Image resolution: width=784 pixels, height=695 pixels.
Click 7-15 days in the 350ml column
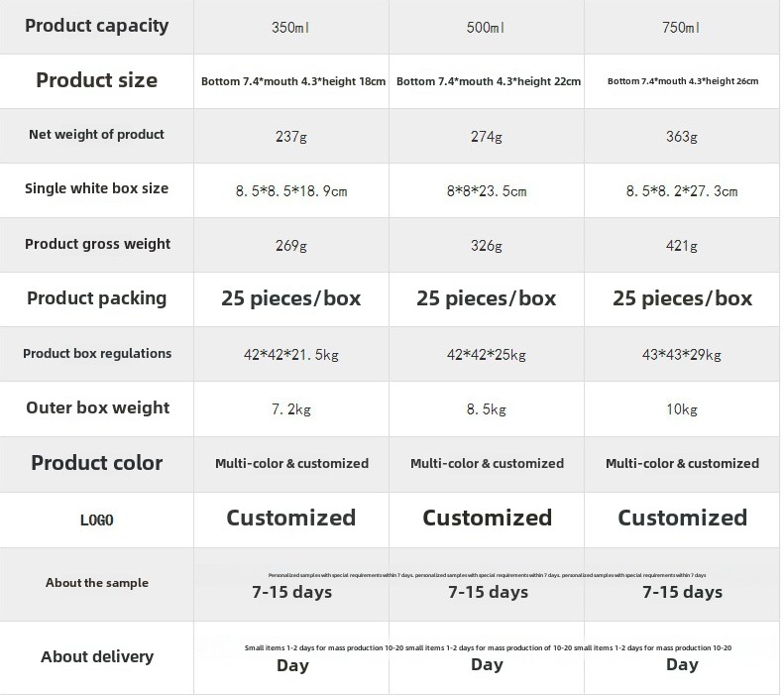coord(292,592)
